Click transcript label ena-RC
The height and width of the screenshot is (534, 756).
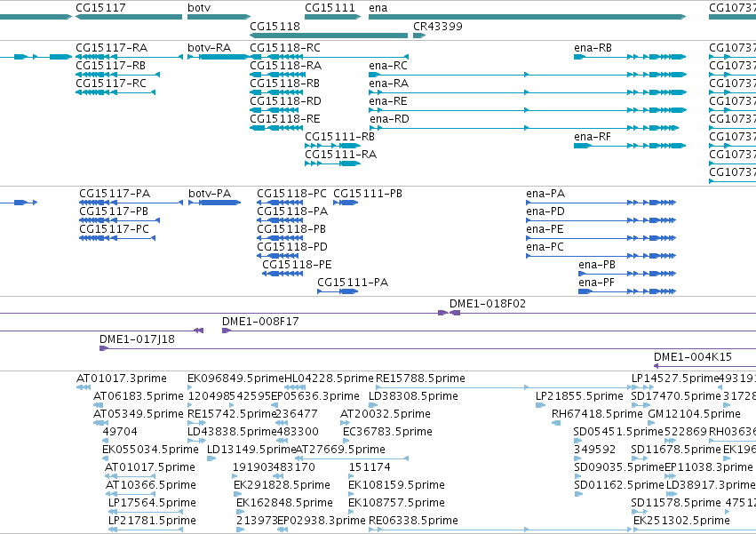coord(388,66)
